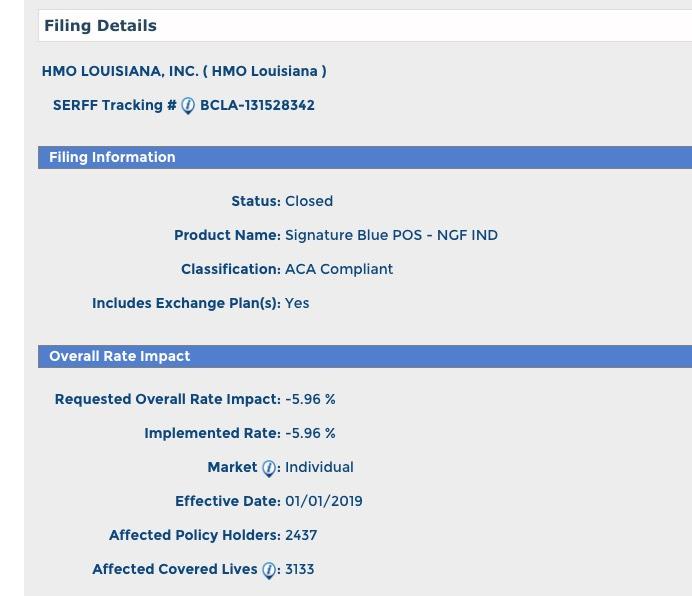This screenshot has width=692, height=596.
Task: Click tracking number BCLA-131528342
Action: pyautogui.click(x=257, y=105)
